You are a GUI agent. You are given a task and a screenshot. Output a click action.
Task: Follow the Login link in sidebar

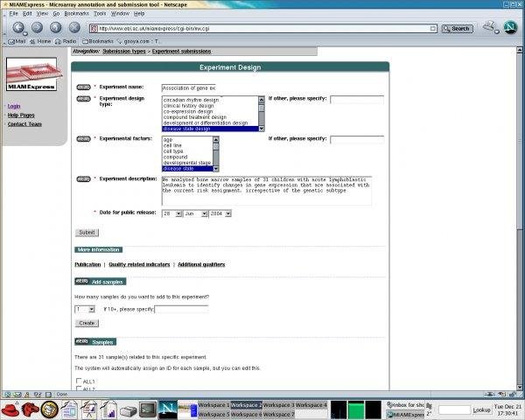[x=14, y=106]
